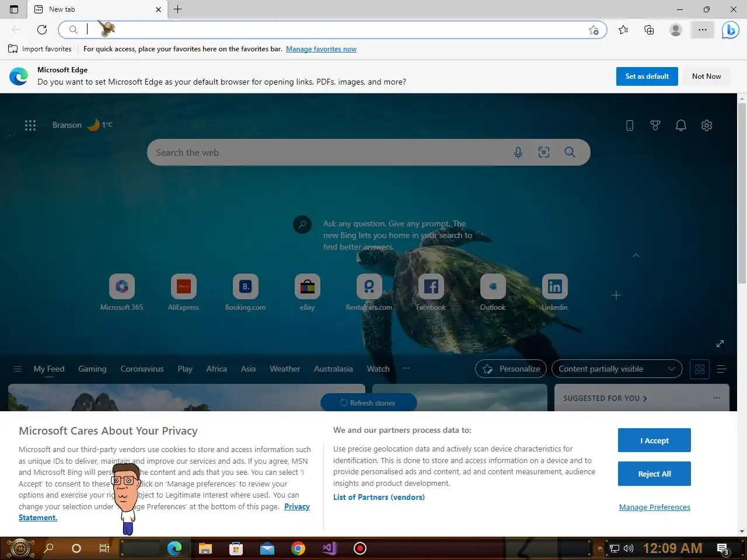Screen dimensions: 747x560
Task: Click Reject All privacy button
Action: (654, 474)
